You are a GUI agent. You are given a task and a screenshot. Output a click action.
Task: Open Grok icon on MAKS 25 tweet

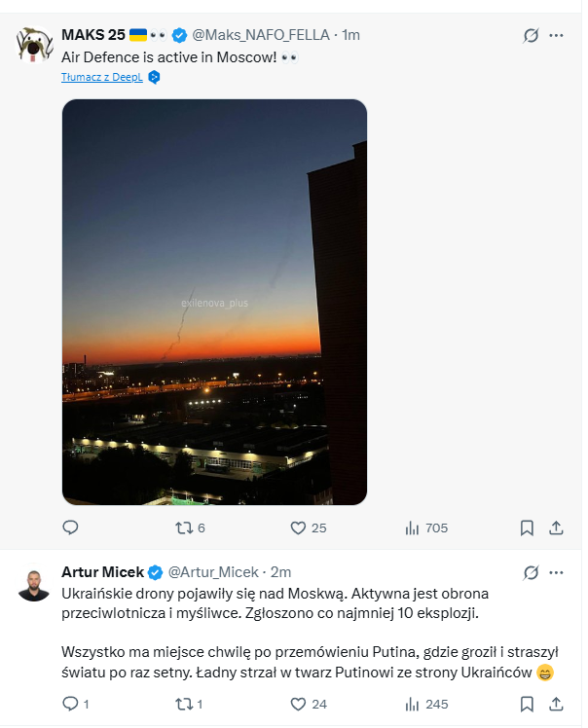pyautogui.click(x=531, y=35)
